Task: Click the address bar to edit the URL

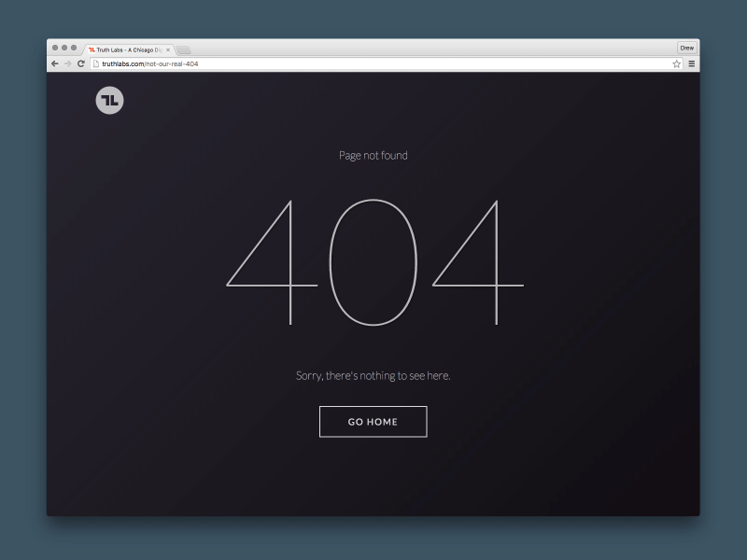Action: pyautogui.click(x=280, y=63)
